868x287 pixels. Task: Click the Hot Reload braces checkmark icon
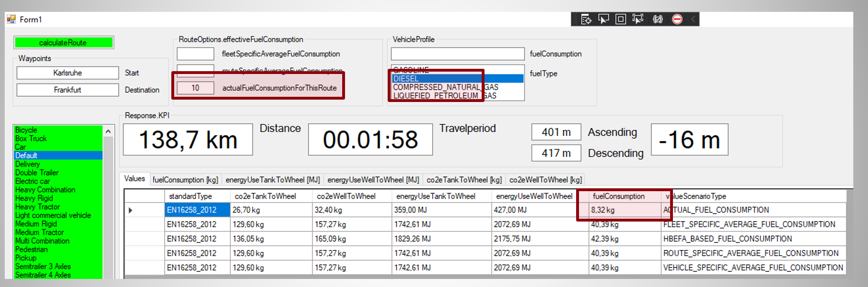point(658,19)
